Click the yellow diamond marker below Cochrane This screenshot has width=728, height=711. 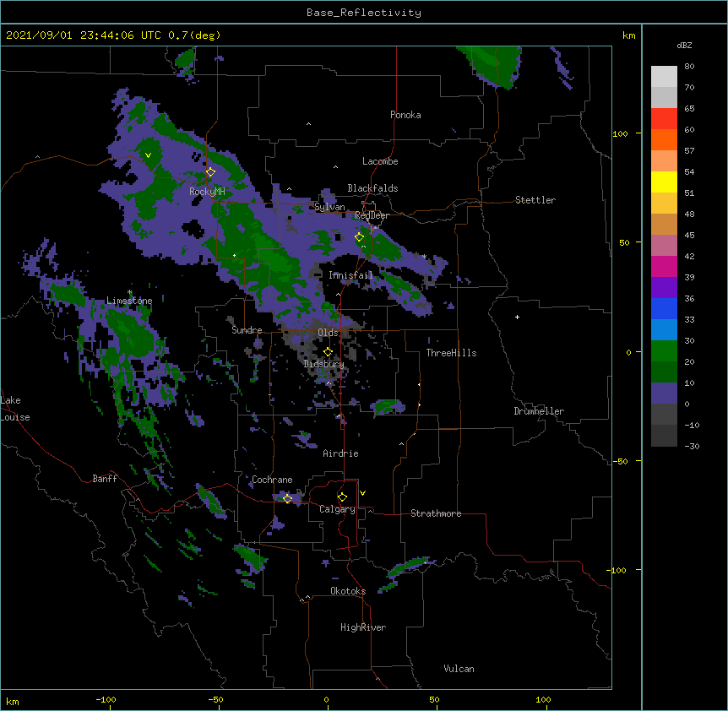click(x=287, y=498)
